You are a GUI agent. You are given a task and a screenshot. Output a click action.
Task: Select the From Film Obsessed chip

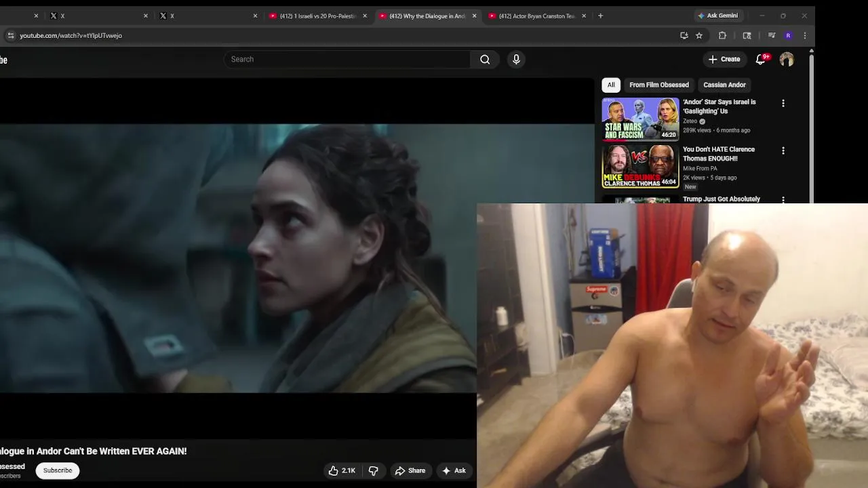(x=659, y=85)
